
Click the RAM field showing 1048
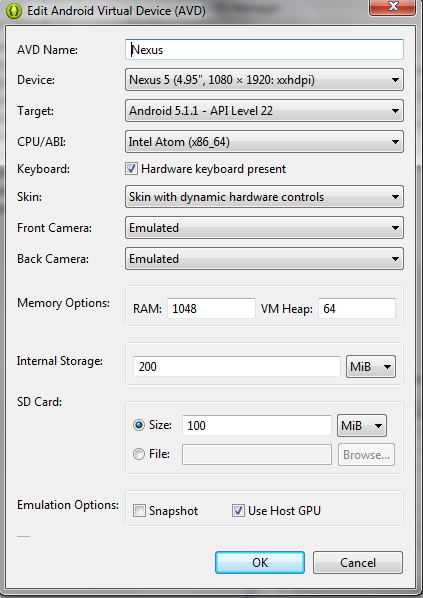coord(211,308)
